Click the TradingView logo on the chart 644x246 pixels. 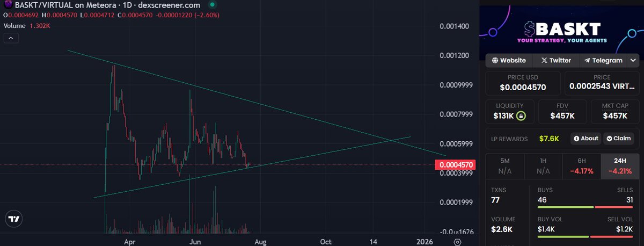pos(14,219)
